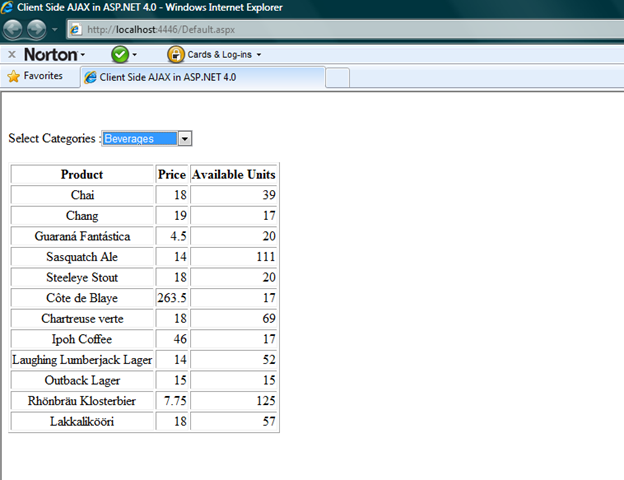Click the Norton Identity Safe lock icon
This screenshot has height=480, width=624.
176,55
